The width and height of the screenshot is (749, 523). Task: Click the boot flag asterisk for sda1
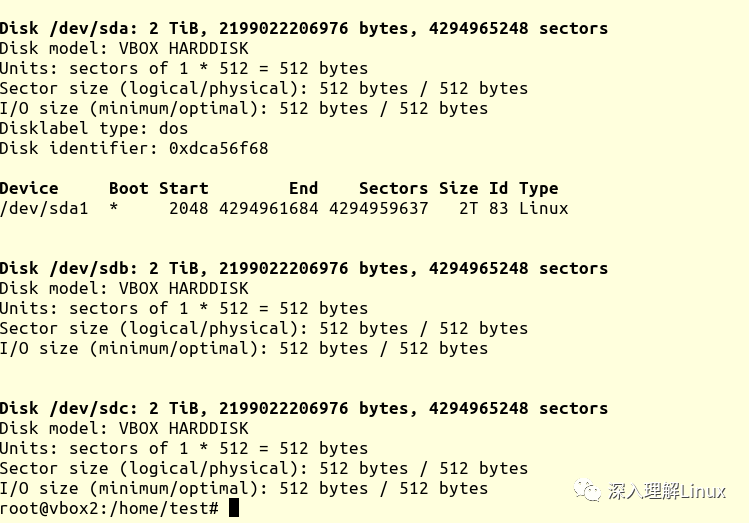point(114,208)
